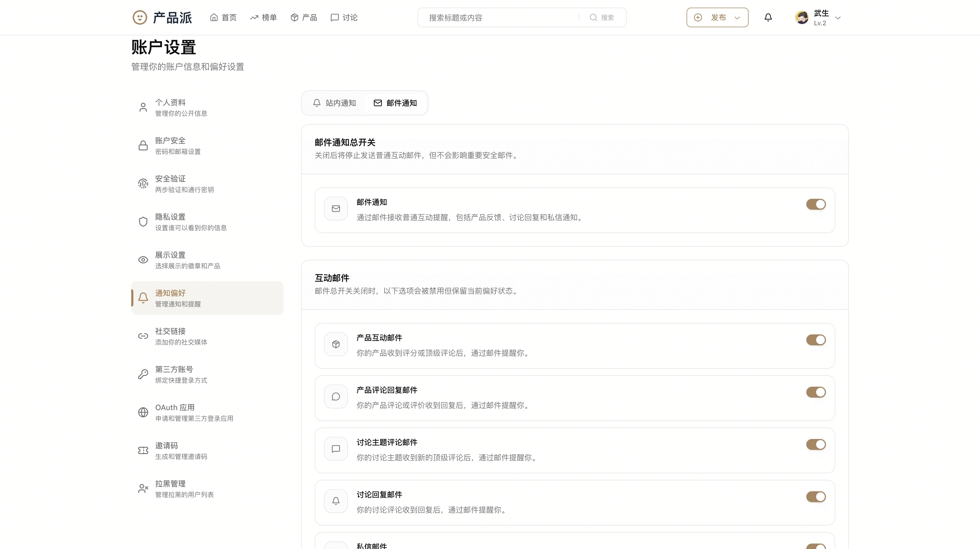Click the 产品派 smiley logo icon
The width and height of the screenshot is (980, 549).
tap(140, 17)
